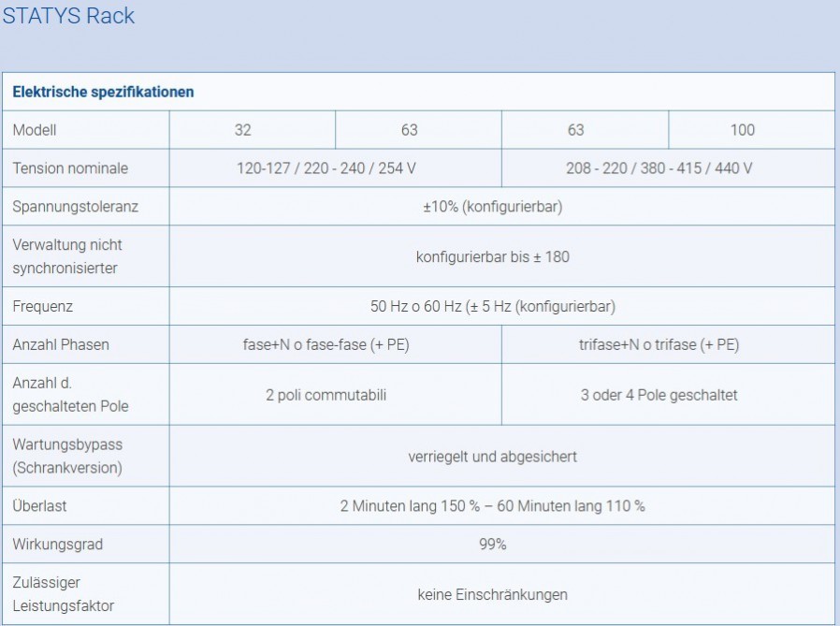
Task: Select the verriegelt und abgesichert value
Action: click(492, 457)
